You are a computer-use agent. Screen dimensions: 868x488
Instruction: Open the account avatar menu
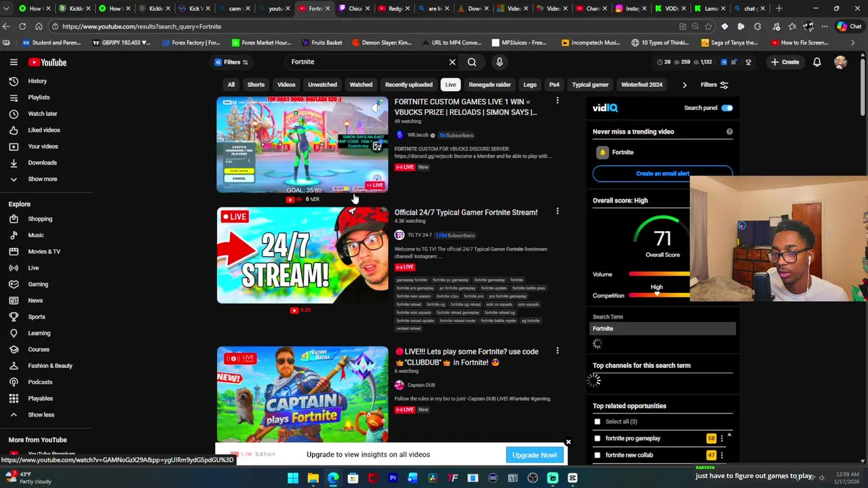840,62
